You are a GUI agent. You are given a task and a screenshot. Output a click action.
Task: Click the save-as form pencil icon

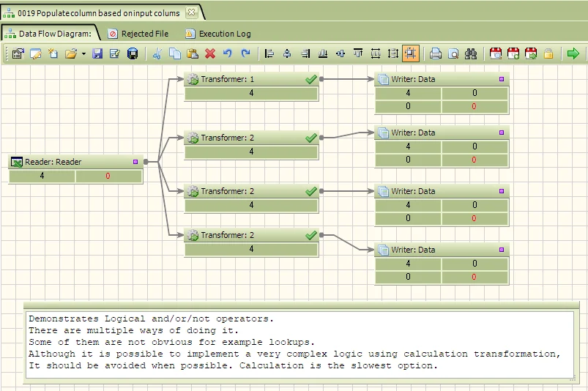[115, 54]
